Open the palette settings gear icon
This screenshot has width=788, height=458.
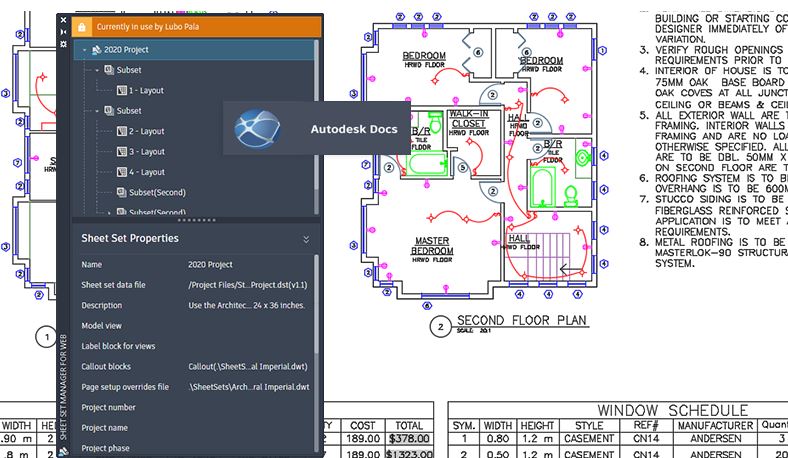[x=64, y=45]
